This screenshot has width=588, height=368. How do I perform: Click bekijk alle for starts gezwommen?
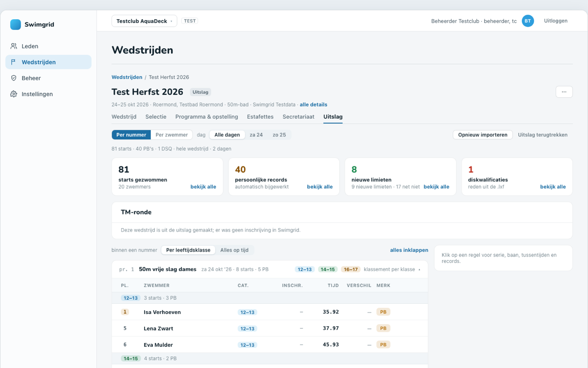pos(203,187)
